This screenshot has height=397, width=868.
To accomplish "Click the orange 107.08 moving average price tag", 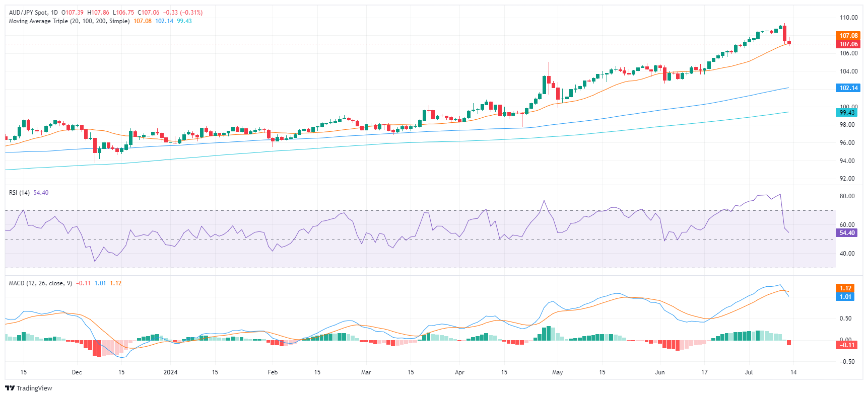I will click(x=848, y=36).
